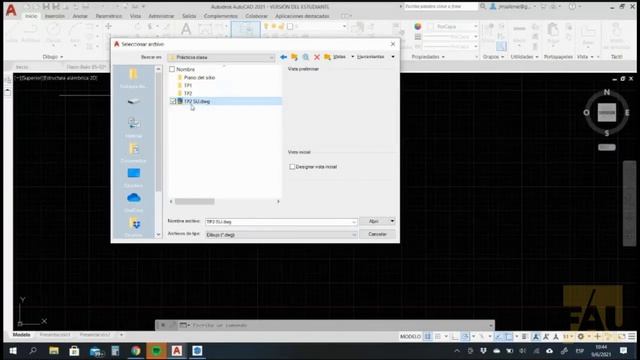Click the customization hamburger icon in status bar

(x=632, y=336)
